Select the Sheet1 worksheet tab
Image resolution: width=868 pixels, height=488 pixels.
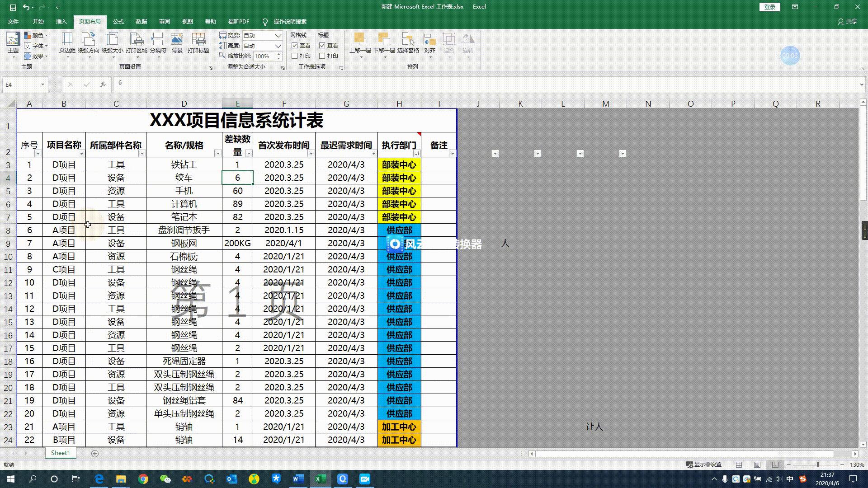point(60,453)
